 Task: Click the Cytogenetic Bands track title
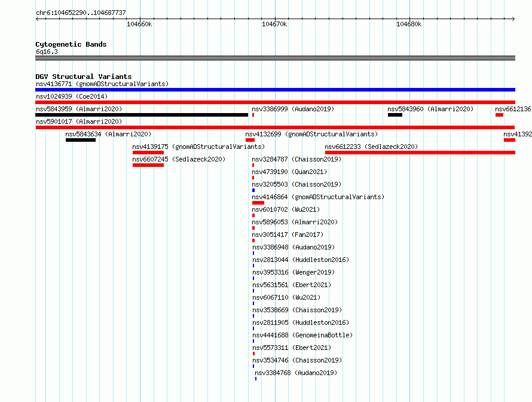pos(71,44)
